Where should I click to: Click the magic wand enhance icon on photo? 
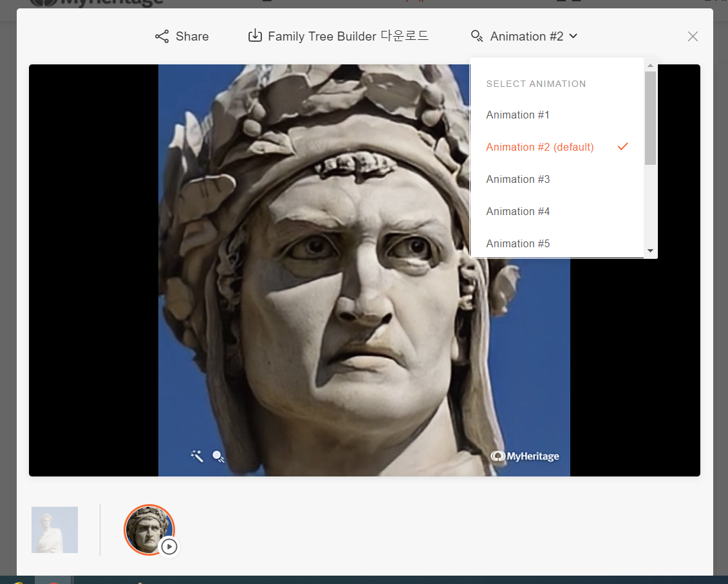[197, 457]
